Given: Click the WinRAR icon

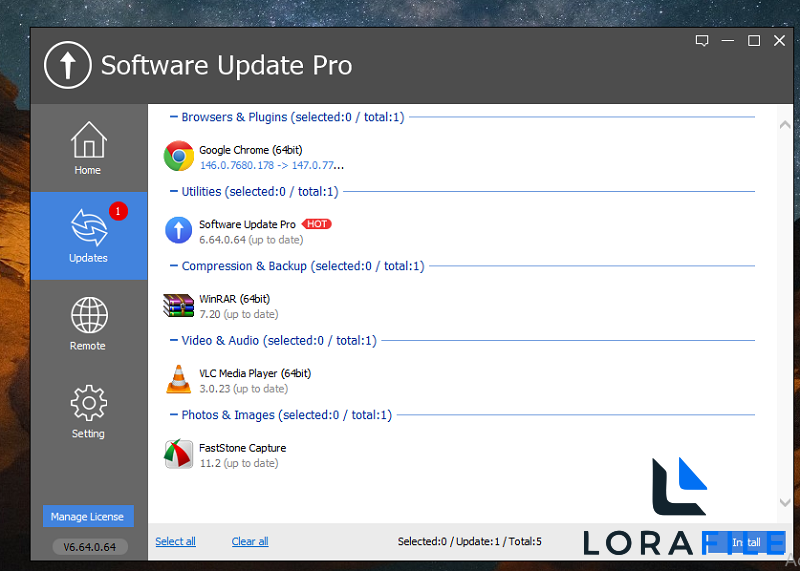Looking at the screenshot, I should (x=179, y=305).
